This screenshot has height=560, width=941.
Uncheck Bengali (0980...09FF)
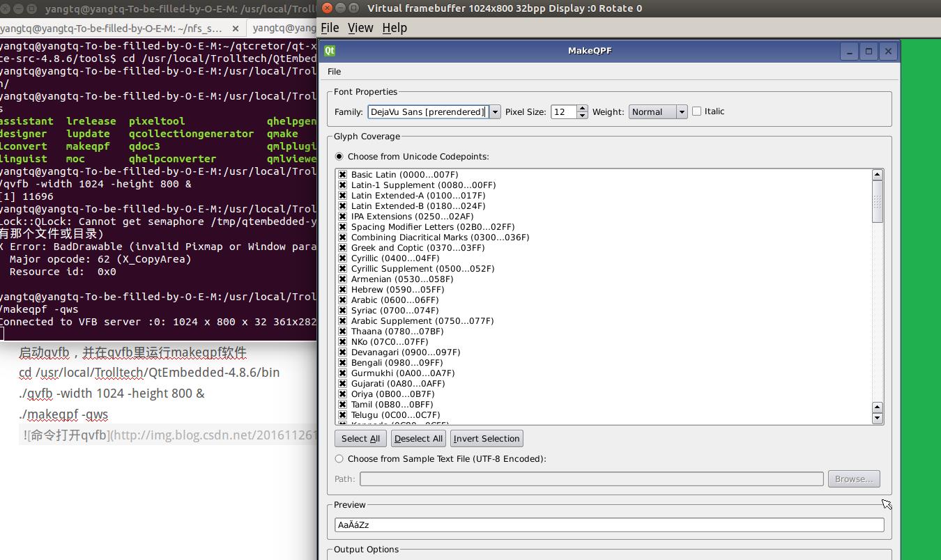point(342,363)
